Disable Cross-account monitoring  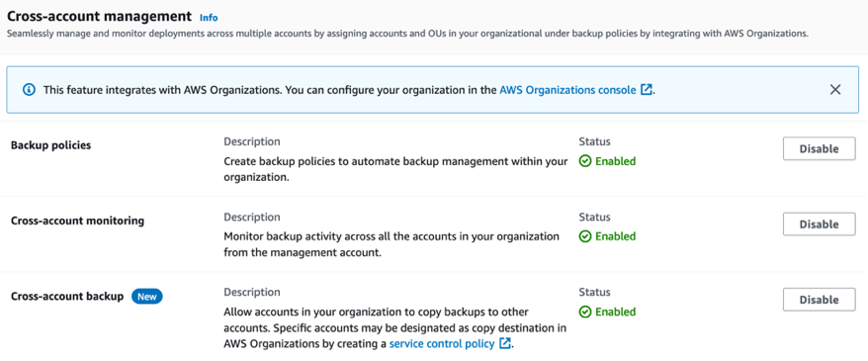[820, 225]
